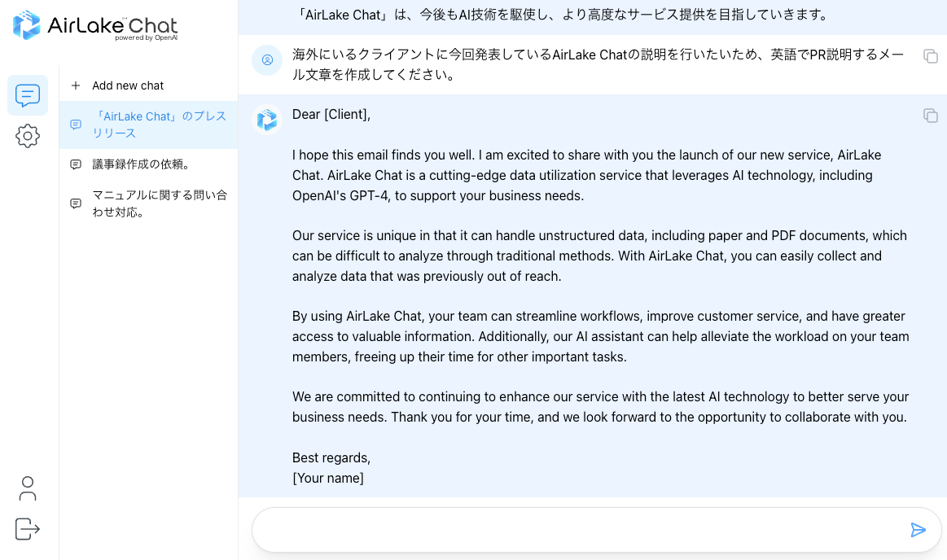Open the マニュアルに関する問い合わせ対応。 conversation
Screen dimensions: 947x560
[159, 203]
